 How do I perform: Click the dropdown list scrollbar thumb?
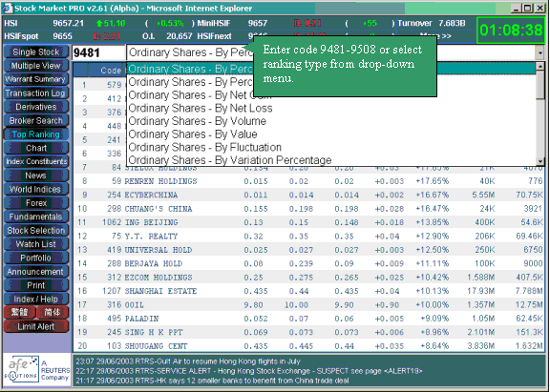click(540, 85)
